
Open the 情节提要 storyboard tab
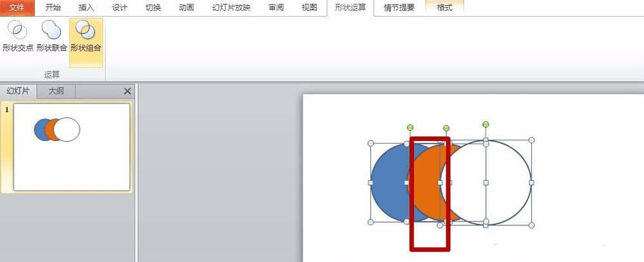click(399, 8)
